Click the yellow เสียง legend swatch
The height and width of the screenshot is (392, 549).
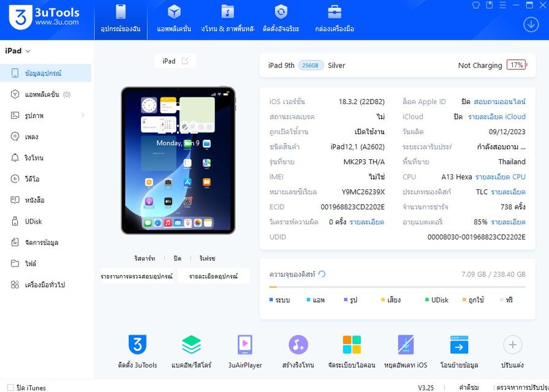point(383,300)
